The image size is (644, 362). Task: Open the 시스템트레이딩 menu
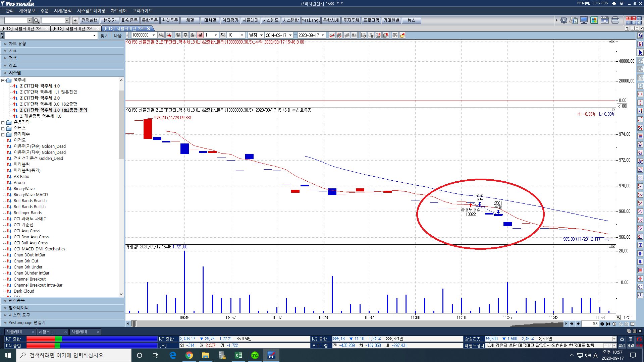tap(91, 11)
